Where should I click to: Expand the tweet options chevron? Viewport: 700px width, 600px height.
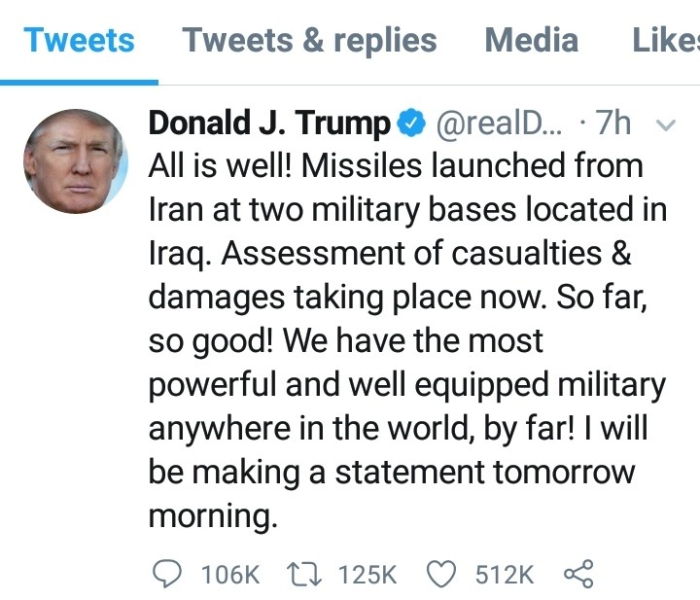tap(667, 124)
